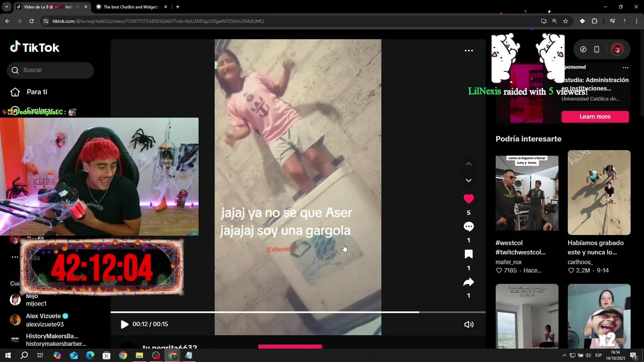The width and height of the screenshot is (644, 362).
Task: Open the media control music-list icon
Action: point(612,21)
